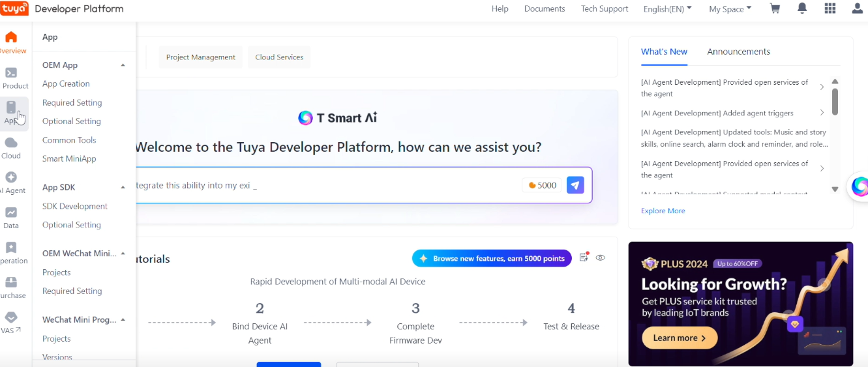Viewport: 868px width, 367px height.
Task: Open the AI Agent sidebar icon
Action: [x=11, y=183]
